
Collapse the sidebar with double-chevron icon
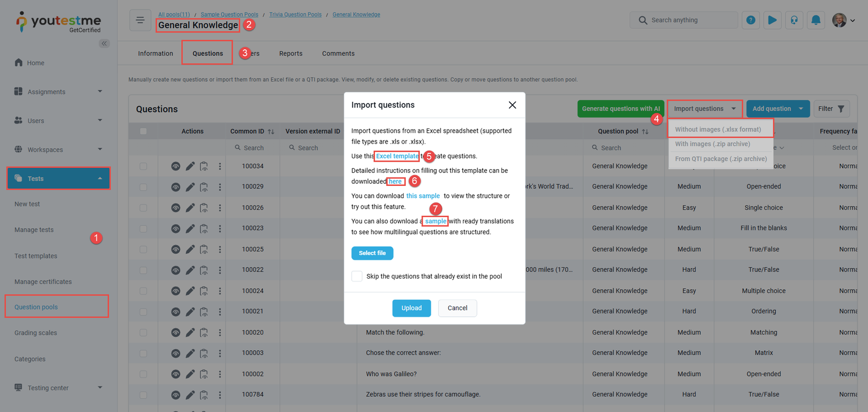(104, 43)
